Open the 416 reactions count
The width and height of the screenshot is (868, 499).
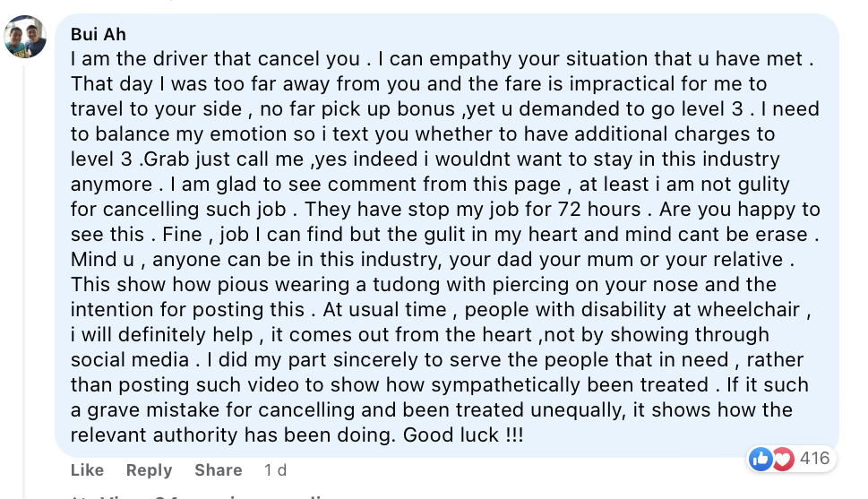pos(814,459)
